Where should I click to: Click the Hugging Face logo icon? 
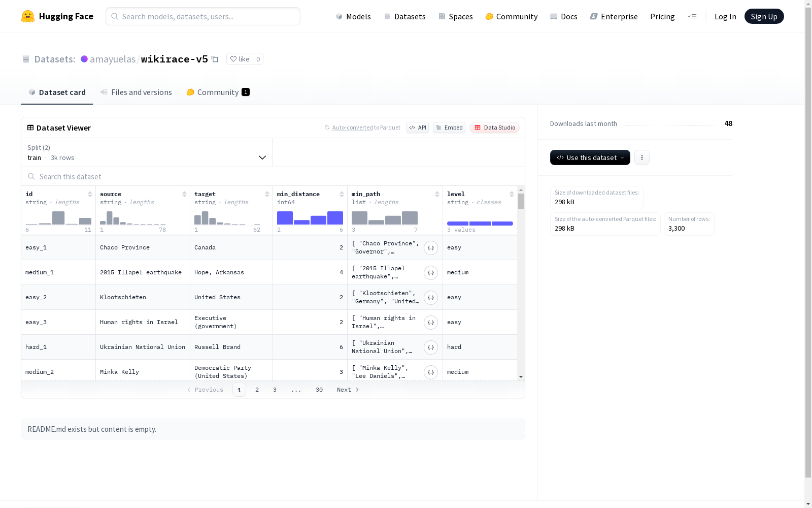point(28,16)
